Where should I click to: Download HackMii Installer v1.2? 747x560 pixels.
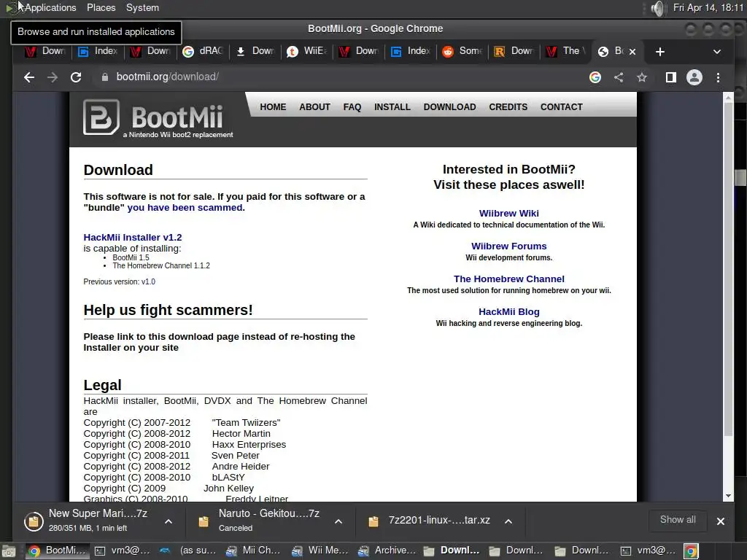[133, 237]
